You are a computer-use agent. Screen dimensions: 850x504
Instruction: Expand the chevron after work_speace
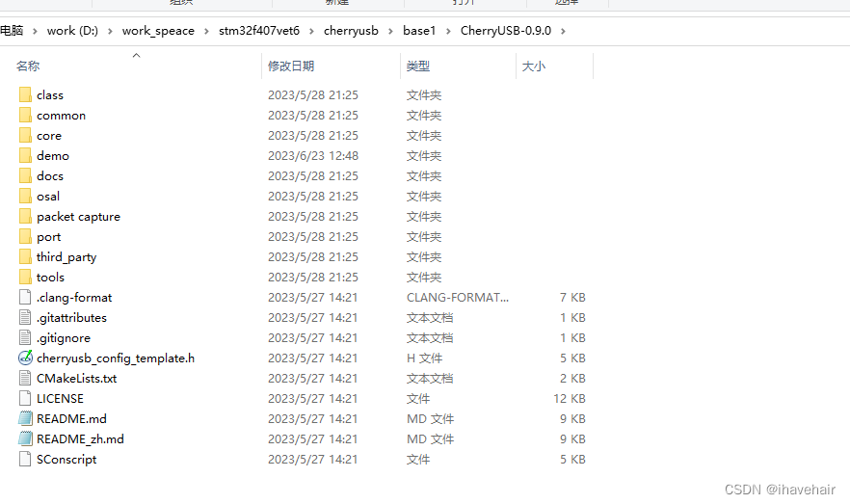tap(206, 31)
